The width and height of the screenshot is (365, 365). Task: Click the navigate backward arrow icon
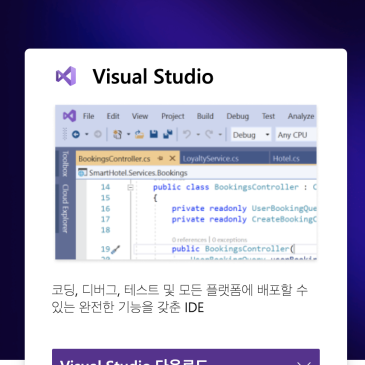point(76,134)
